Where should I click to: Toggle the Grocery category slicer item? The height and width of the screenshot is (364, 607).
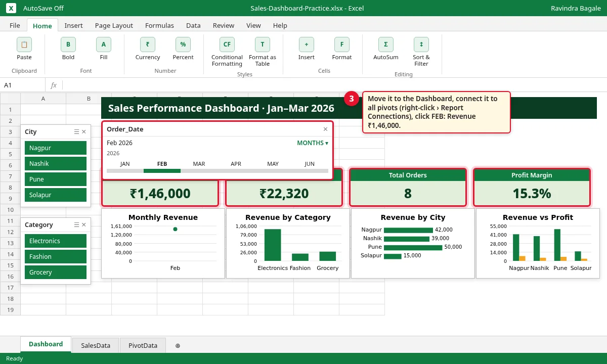click(x=56, y=272)
